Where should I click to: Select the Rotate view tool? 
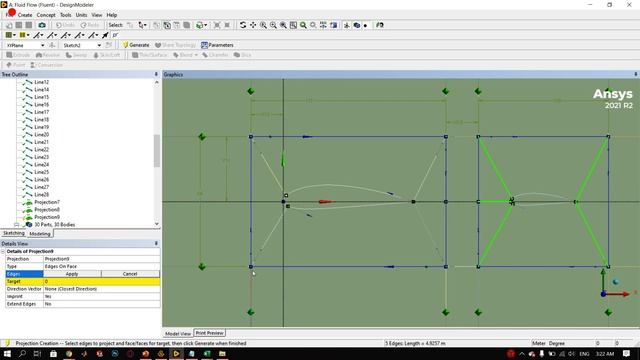click(243, 25)
